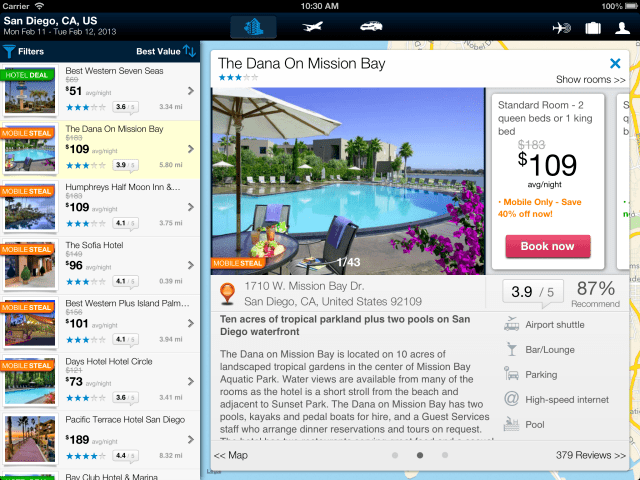This screenshot has height=480, width=640.
Task: Select the first page indicator dot
Action: click(x=395, y=455)
